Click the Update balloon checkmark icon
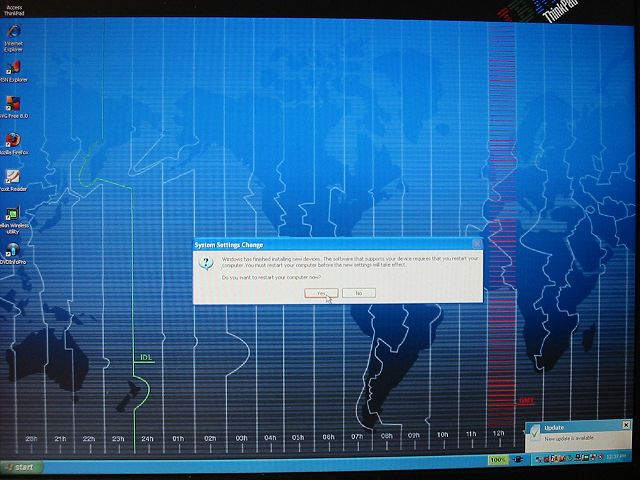 [537, 431]
